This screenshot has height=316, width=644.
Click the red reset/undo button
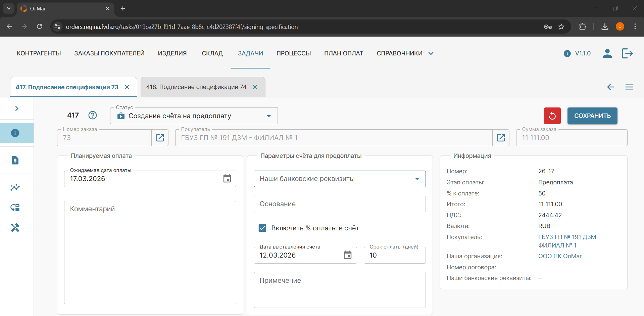pos(552,116)
